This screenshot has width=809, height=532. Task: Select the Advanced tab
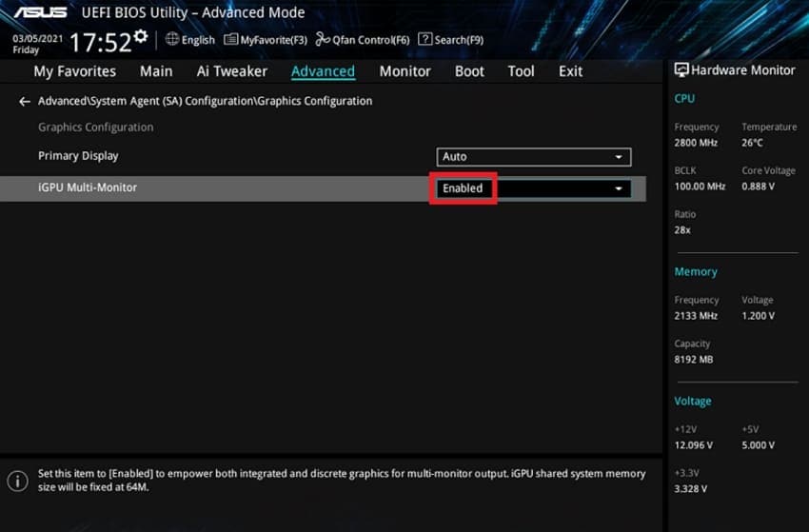pyautogui.click(x=323, y=71)
